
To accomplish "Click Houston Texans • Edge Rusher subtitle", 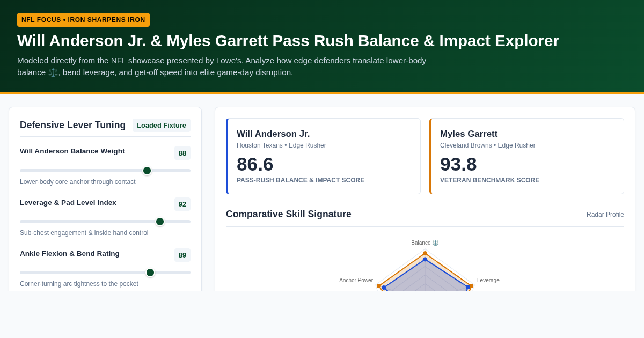I will coord(281,145).
